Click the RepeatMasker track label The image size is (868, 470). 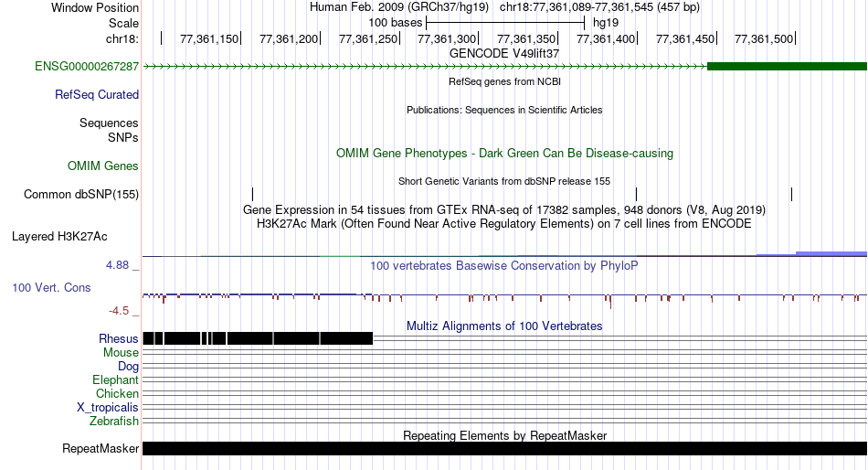101,448
